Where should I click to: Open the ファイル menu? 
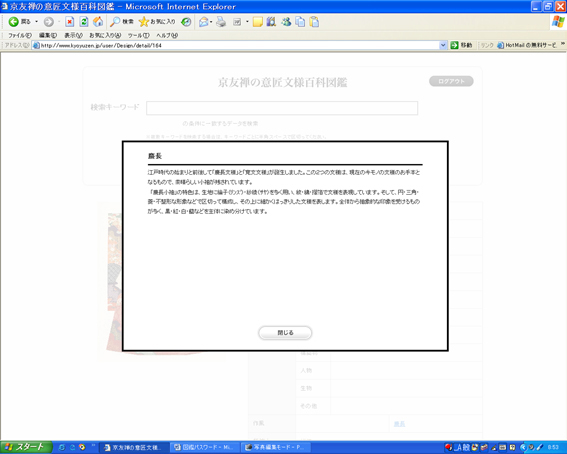[20, 35]
